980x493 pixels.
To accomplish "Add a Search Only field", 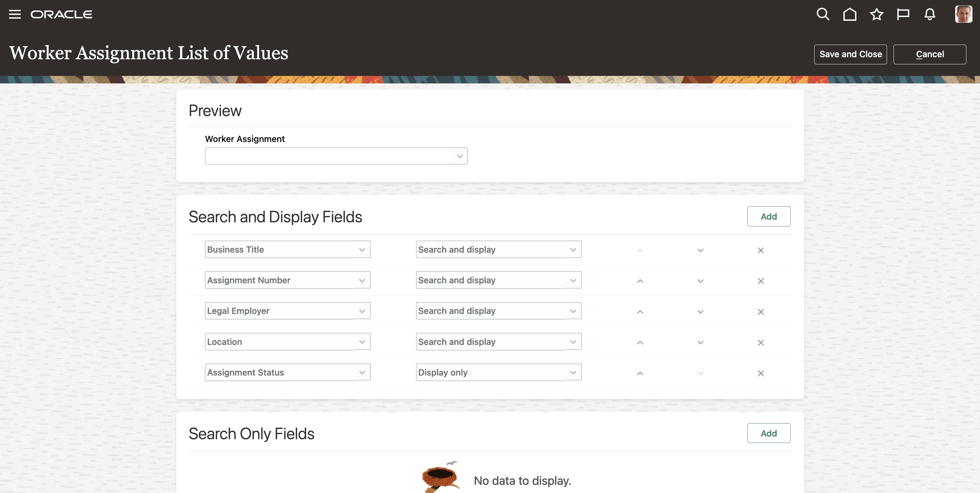I will coord(769,433).
